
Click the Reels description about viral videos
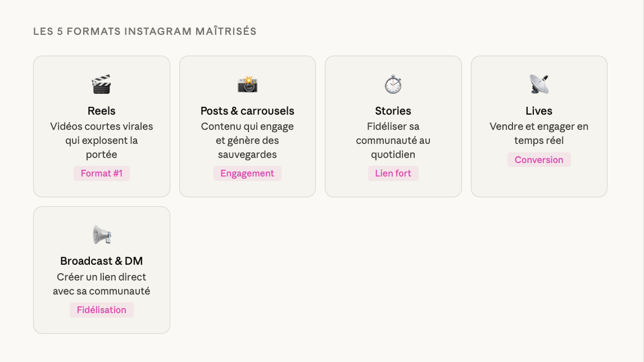pos(102,140)
